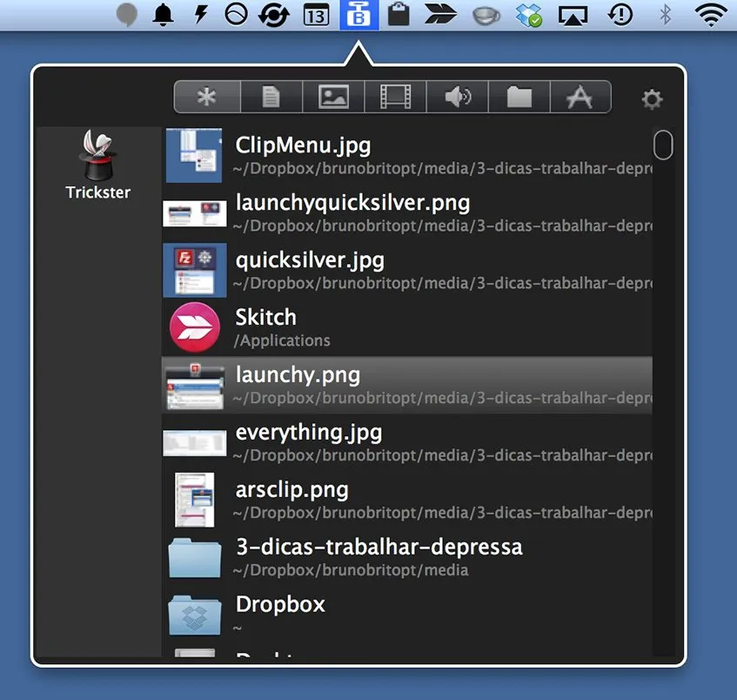The height and width of the screenshot is (700, 737).
Task: Click quicksilver.jpg thumbnail
Action: 195,270
